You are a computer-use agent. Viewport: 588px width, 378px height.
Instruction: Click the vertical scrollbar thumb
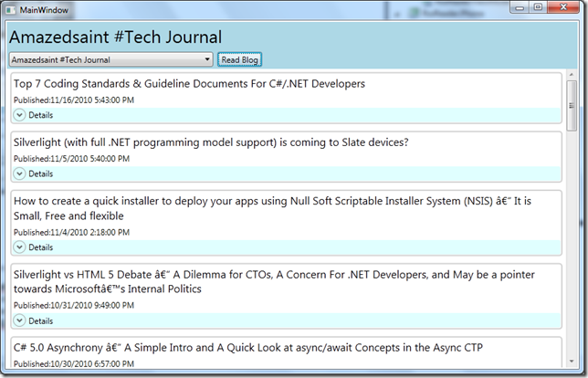(x=572, y=105)
